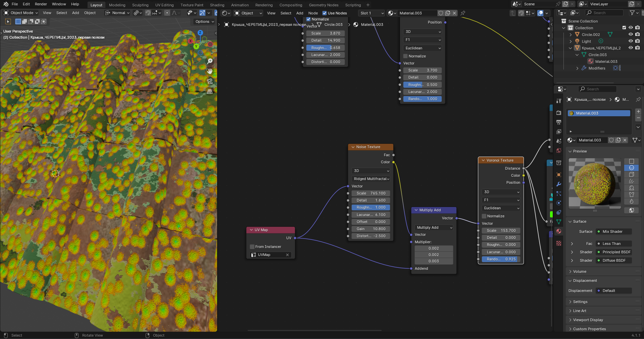Open the Particles properties tab
Viewport: 644px width, 339px height.
click(559, 194)
